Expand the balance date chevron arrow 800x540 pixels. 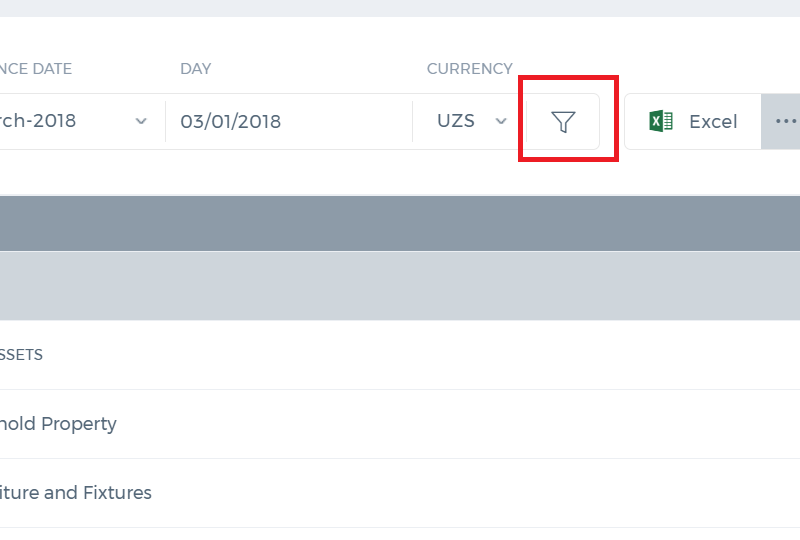[141, 121]
